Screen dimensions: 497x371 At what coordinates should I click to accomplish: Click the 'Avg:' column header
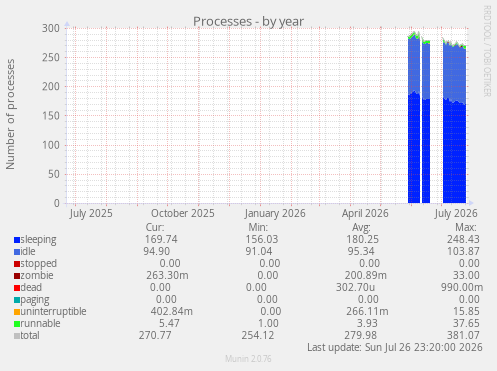point(361,227)
